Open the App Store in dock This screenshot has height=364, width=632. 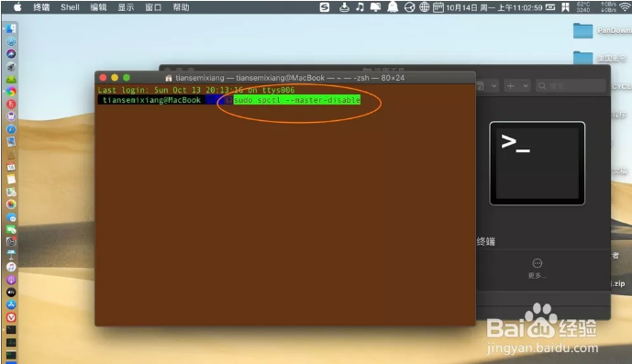pos(11,304)
